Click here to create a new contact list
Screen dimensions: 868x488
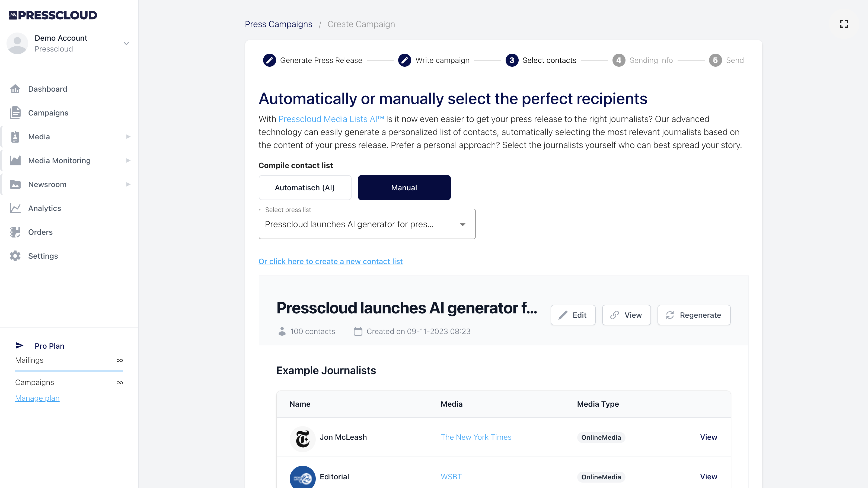(x=330, y=261)
